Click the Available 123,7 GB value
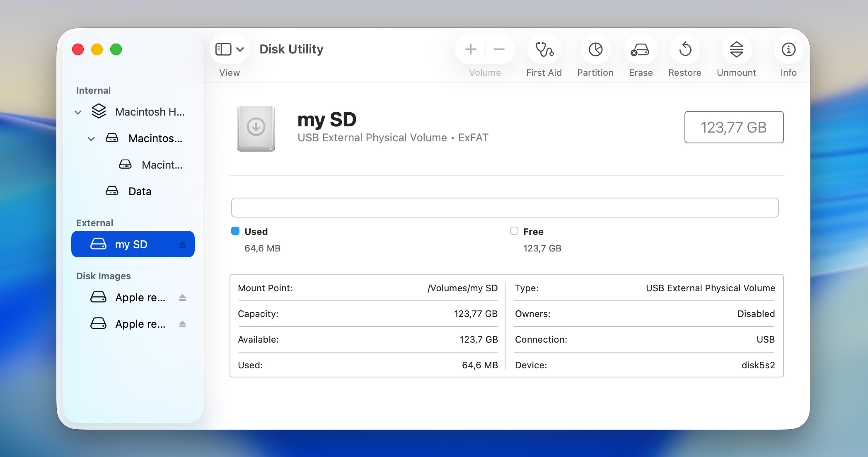Viewport: 868px width, 457px height. pos(479,339)
